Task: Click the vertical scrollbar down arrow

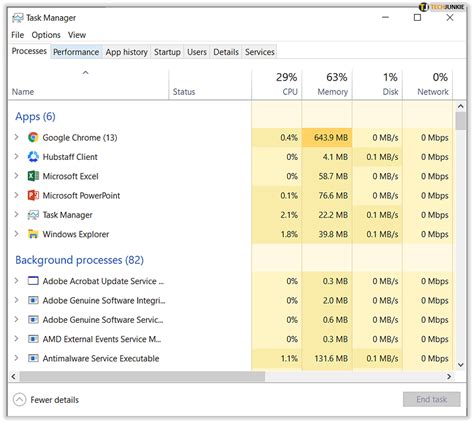Action: [461, 365]
